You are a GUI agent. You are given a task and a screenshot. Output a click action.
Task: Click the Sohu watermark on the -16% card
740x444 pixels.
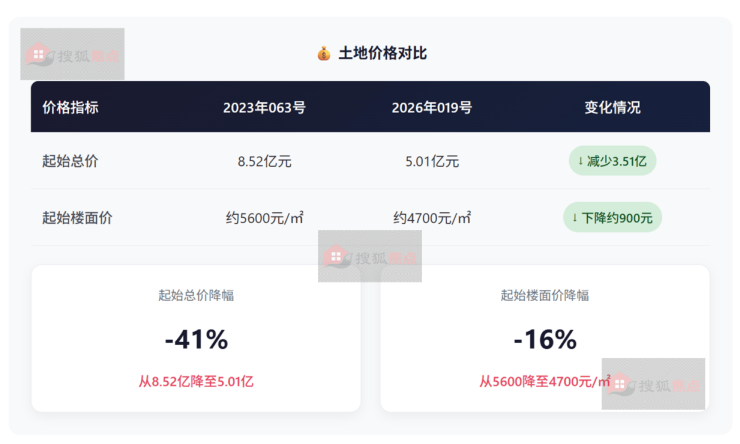[653, 384]
